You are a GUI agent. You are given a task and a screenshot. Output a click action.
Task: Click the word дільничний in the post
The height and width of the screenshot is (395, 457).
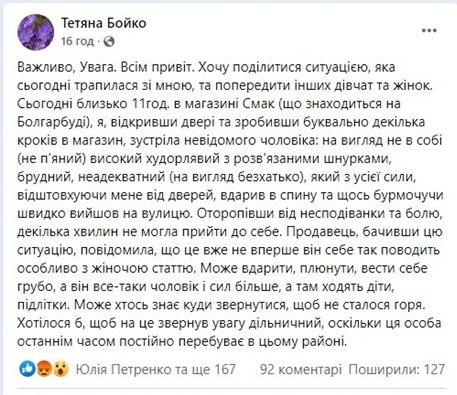286,323
